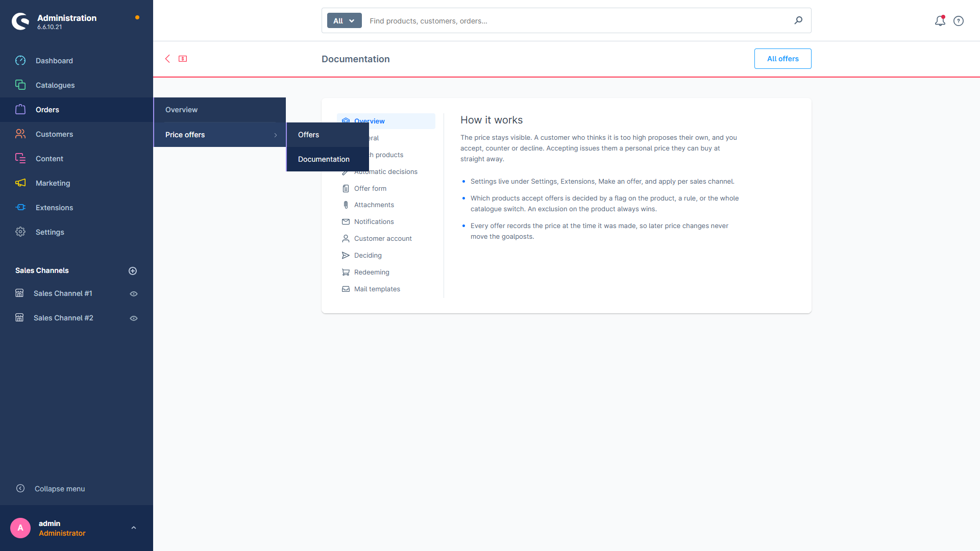Open the Redeeming documentation section
Image resolution: width=980 pixels, height=551 pixels.
pos(386,272)
